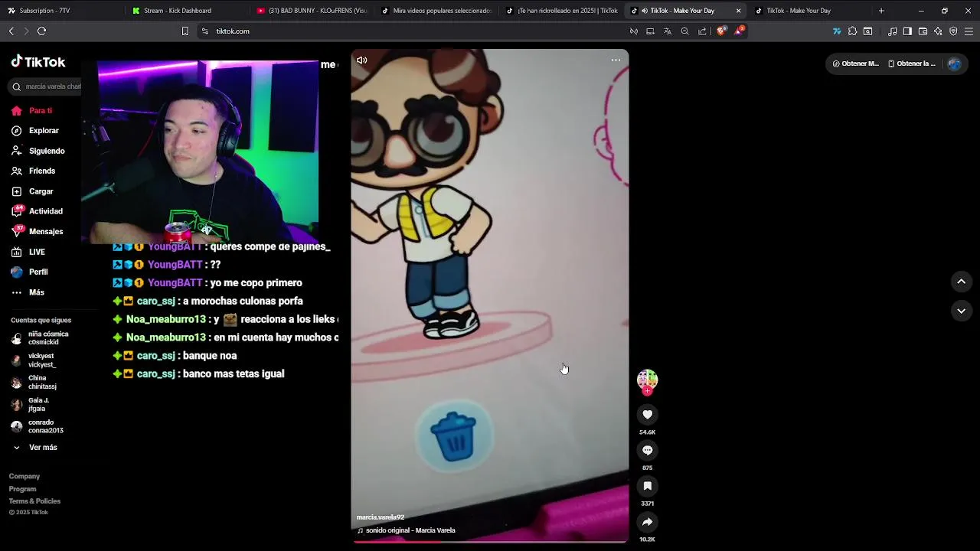This screenshot has height=551, width=980.
Task: Click the Terms & Policies footer link
Action: coord(34,501)
